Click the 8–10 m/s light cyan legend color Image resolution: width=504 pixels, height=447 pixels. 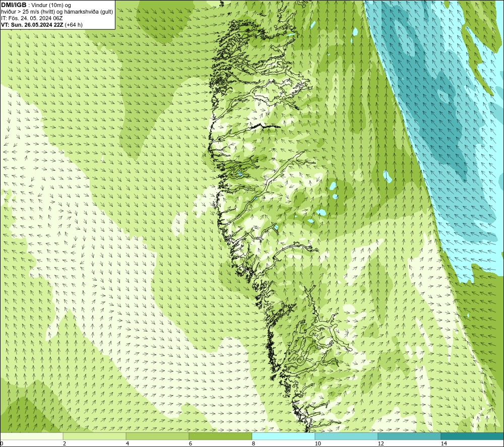pos(283,436)
